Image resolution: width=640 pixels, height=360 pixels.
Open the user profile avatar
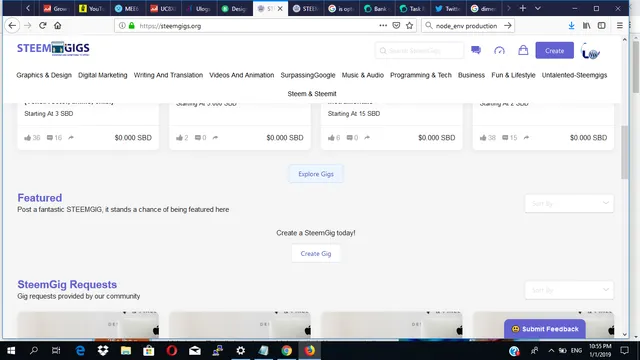point(590,51)
